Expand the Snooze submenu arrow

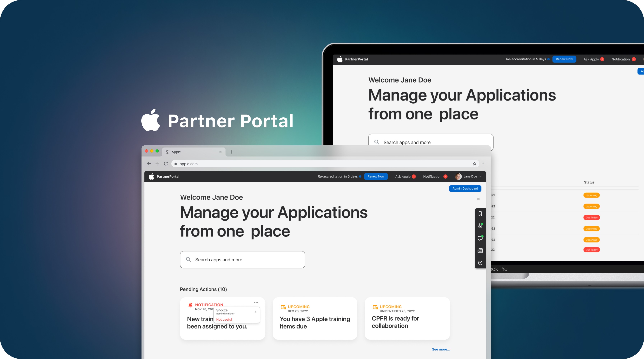pyautogui.click(x=256, y=312)
